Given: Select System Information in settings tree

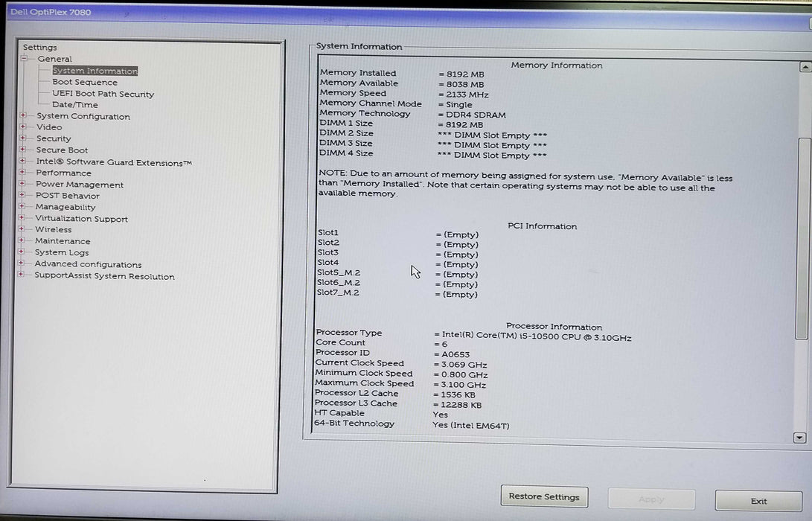Looking at the screenshot, I should (x=95, y=71).
